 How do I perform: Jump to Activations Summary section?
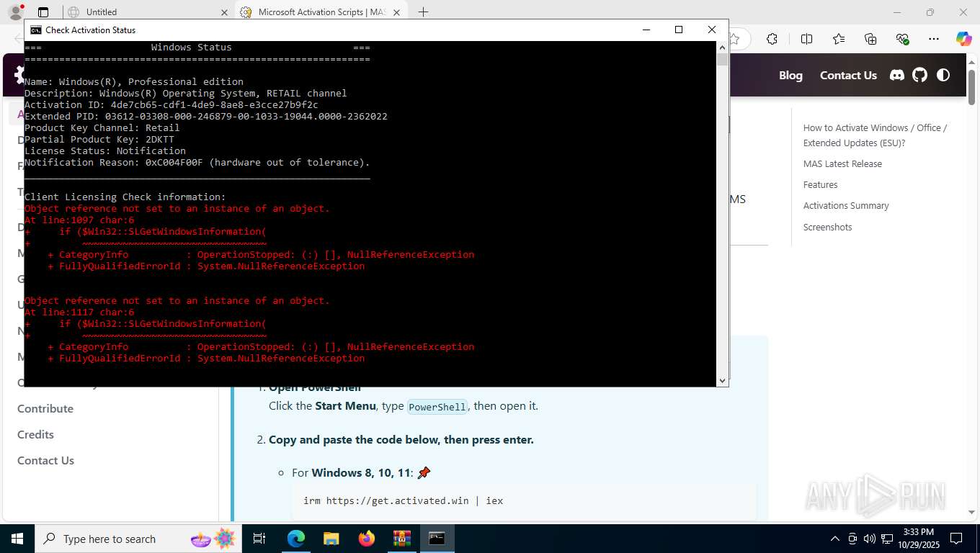click(x=846, y=205)
